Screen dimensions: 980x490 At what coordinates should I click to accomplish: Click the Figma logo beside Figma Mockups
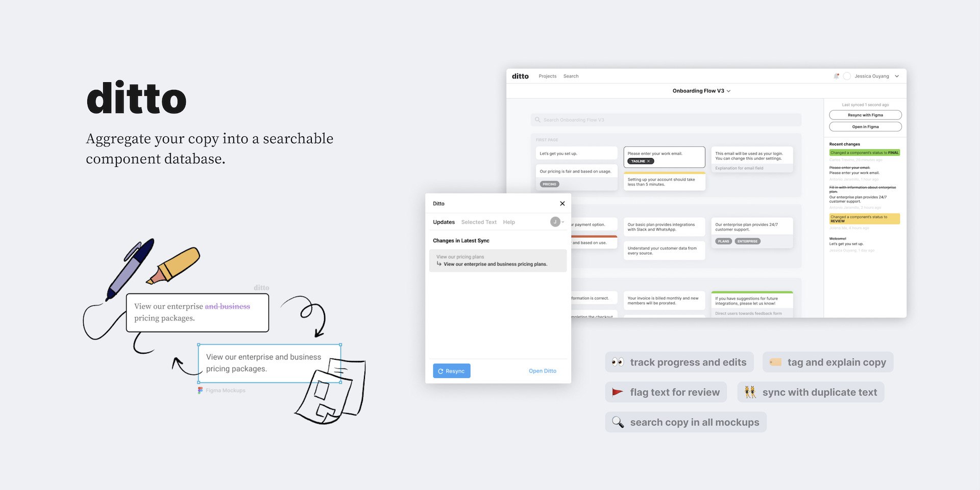pos(200,390)
